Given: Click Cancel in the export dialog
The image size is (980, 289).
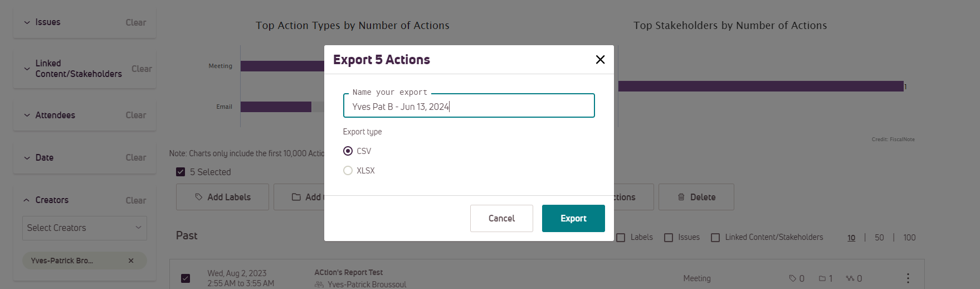Looking at the screenshot, I should point(501,218).
